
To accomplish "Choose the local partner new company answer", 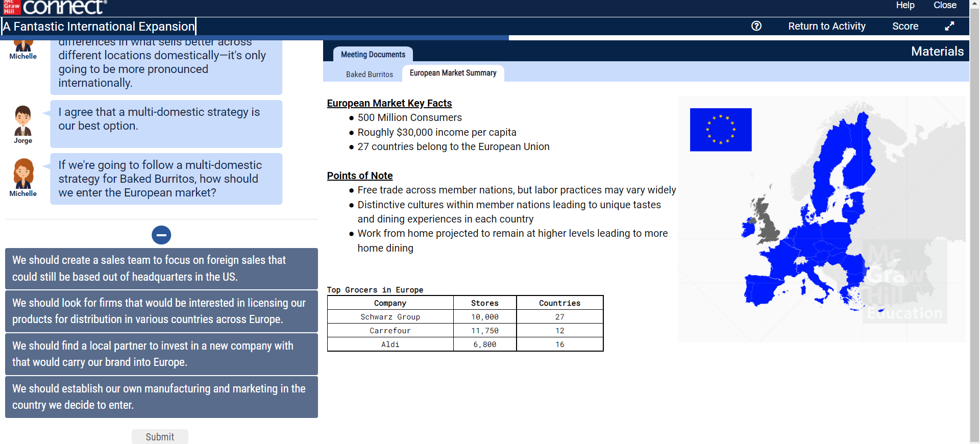I will tap(161, 354).
